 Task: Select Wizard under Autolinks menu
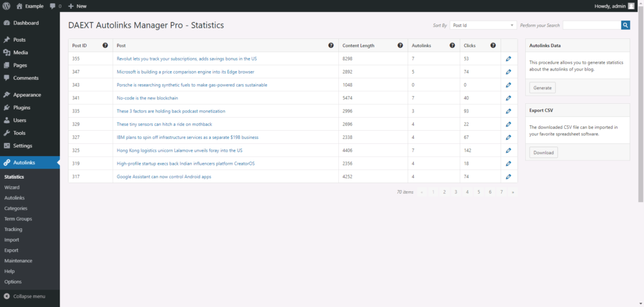coord(12,187)
